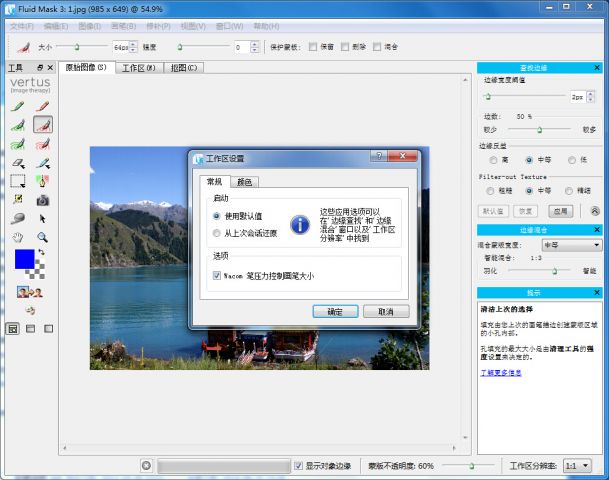
Task: Toggle the Wacom 笔压力控制画笔大小 checkbox
Action: pyautogui.click(x=217, y=275)
